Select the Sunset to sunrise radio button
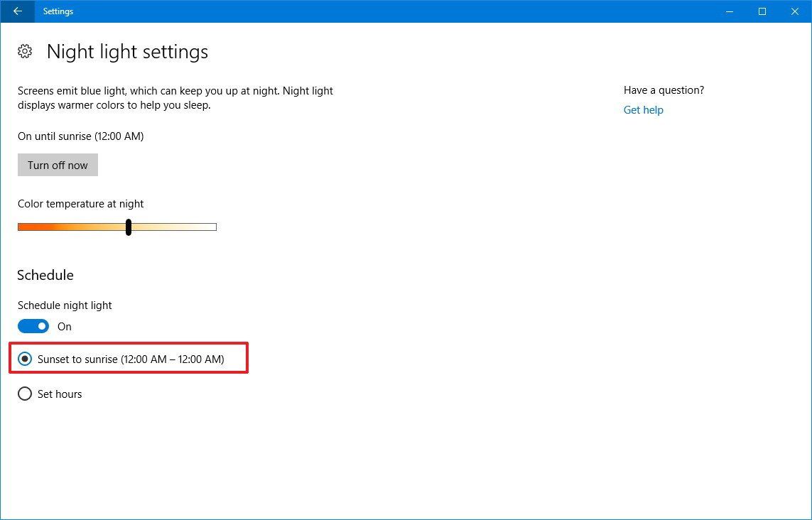812x520 pixels. (25, 359)
